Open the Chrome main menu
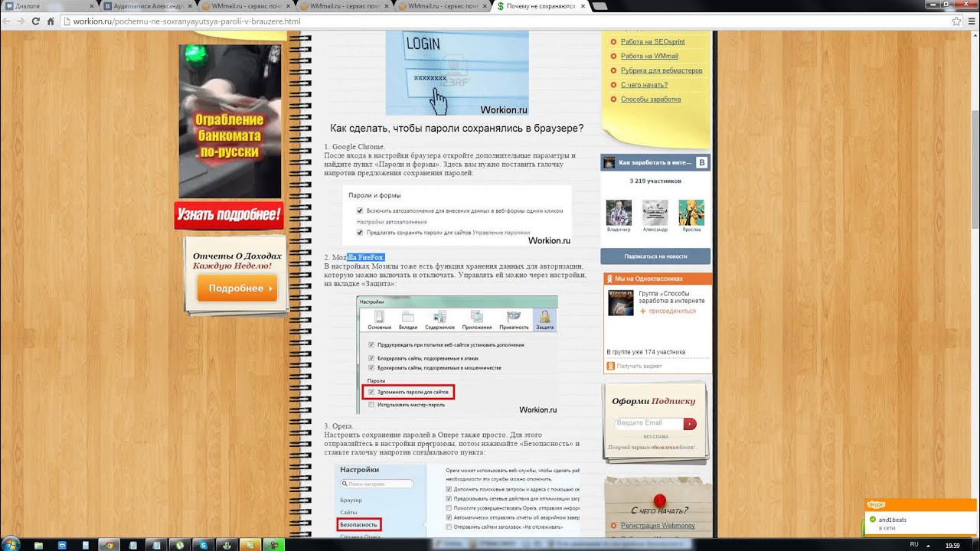This screenshot has width=980, height=551. click(971, 21)
